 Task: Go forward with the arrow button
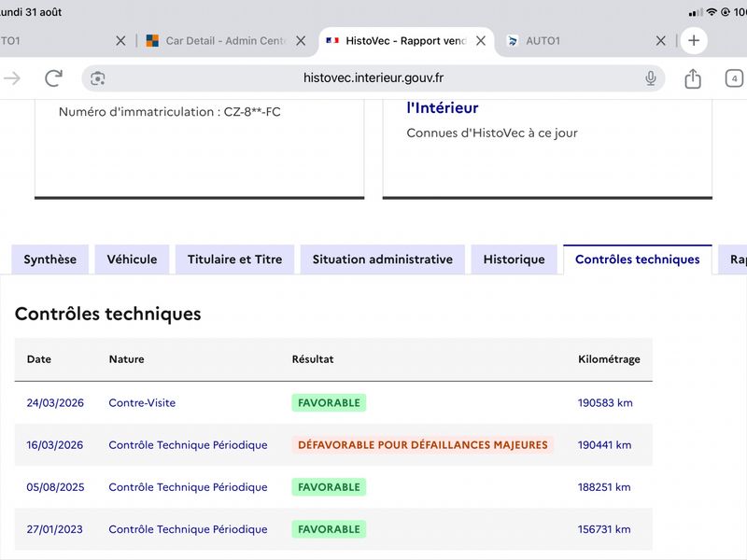click(x=12, y=78)
